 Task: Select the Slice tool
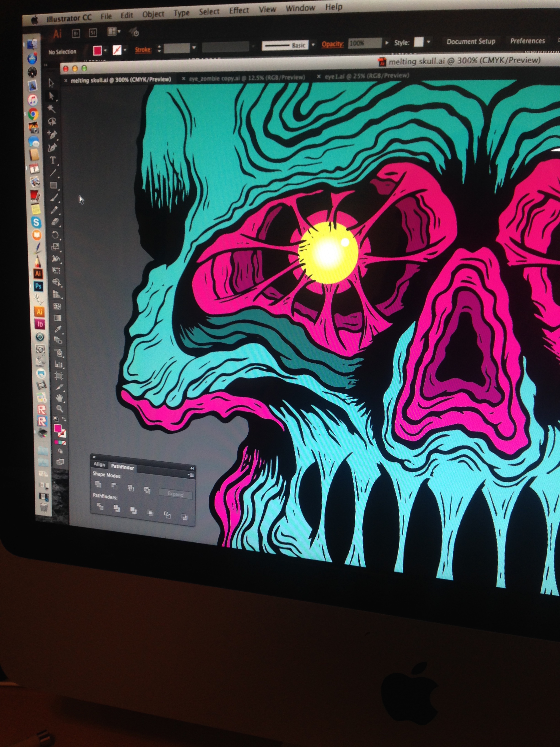pyautogui.click(x=59, y=387)
